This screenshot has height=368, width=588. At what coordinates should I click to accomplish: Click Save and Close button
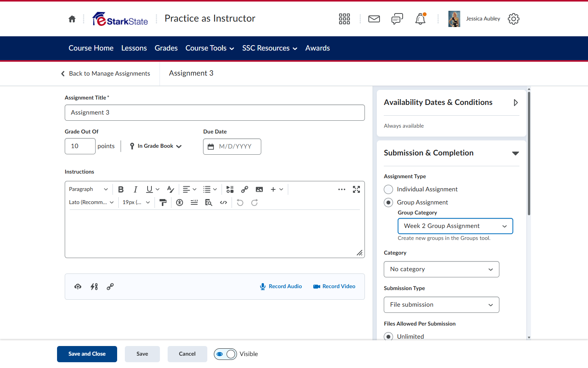click(x=87, y=354)
